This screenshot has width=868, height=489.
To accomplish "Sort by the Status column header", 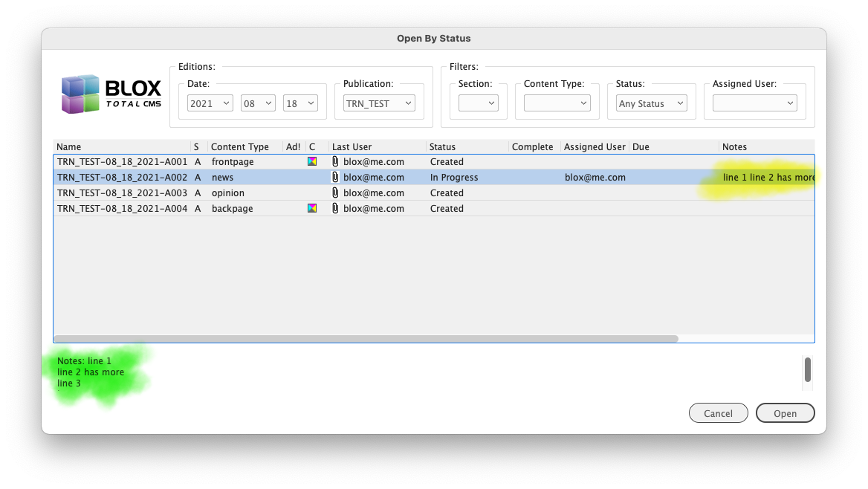I will point(467,146).
